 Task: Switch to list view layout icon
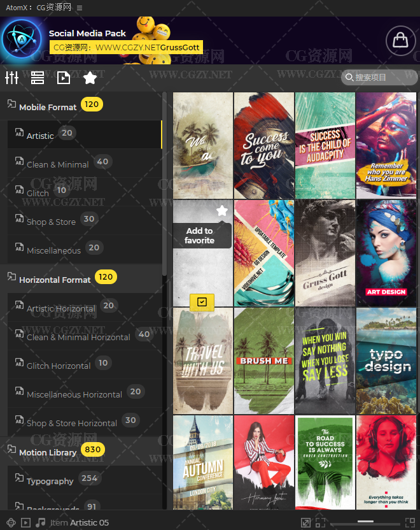pos(38,78)
